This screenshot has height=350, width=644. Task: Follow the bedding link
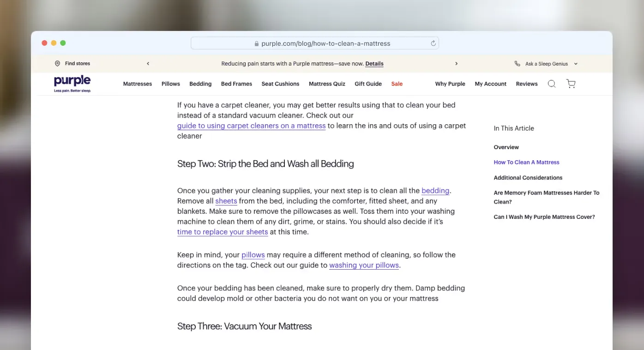click(435, 190)
